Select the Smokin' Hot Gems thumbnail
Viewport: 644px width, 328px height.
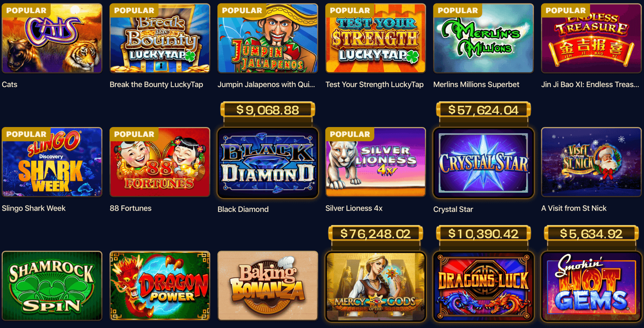tap(591, 286)
